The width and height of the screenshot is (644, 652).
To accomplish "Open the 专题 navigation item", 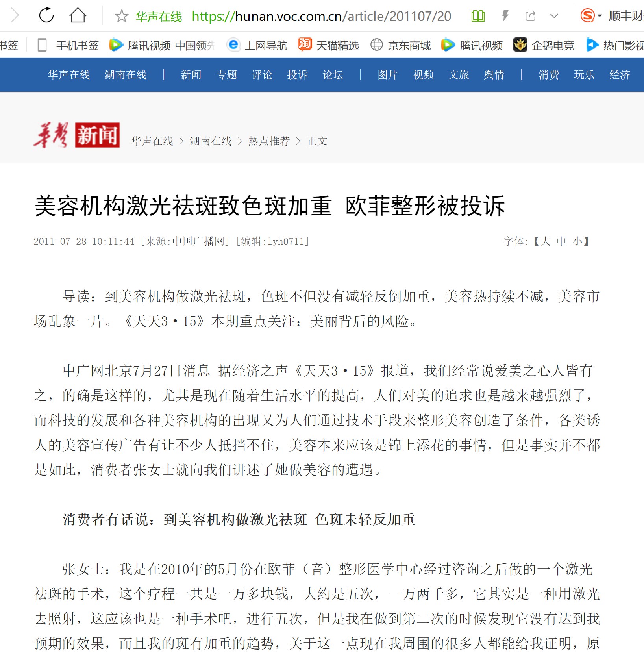I will [226, 74].
